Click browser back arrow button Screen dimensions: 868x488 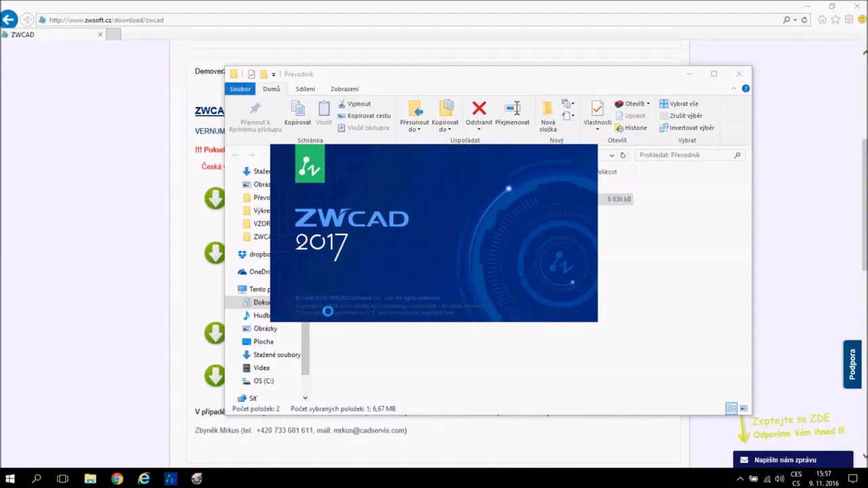point(9,20)
